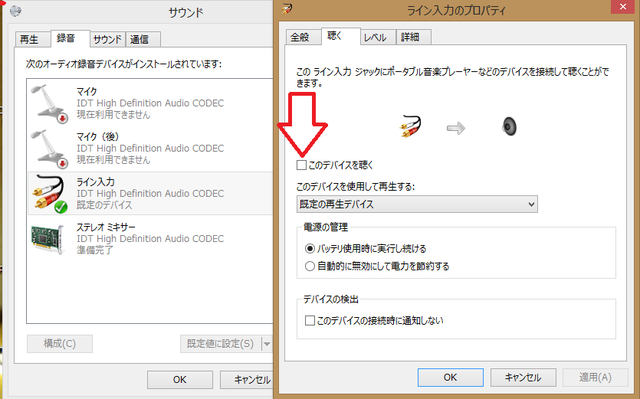Image resolution: width=640 pixels, height=399 pixels.
Task: Check このデバイスの接続時に通知しない option
Action: coord(310,320)
